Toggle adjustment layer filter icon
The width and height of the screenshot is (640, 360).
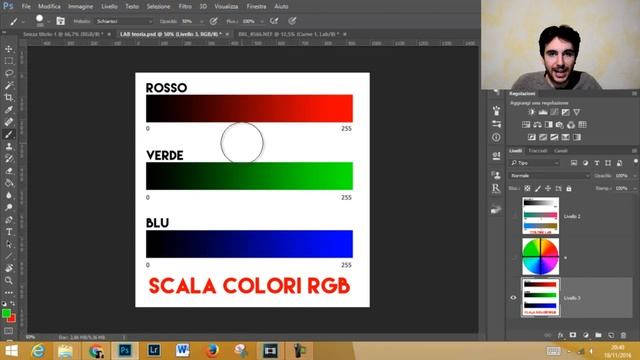[x=585, y=163]
